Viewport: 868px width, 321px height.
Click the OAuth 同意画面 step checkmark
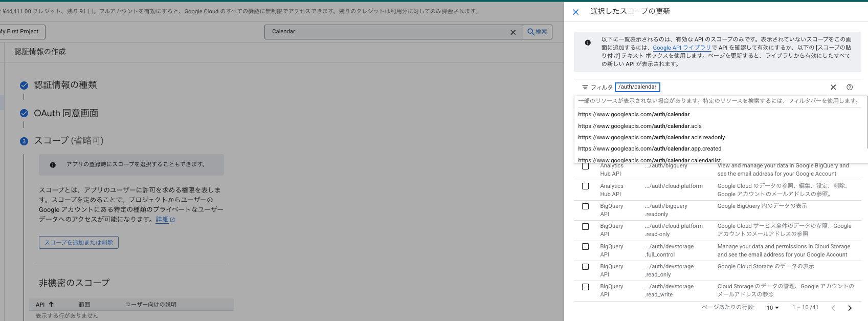24,113
